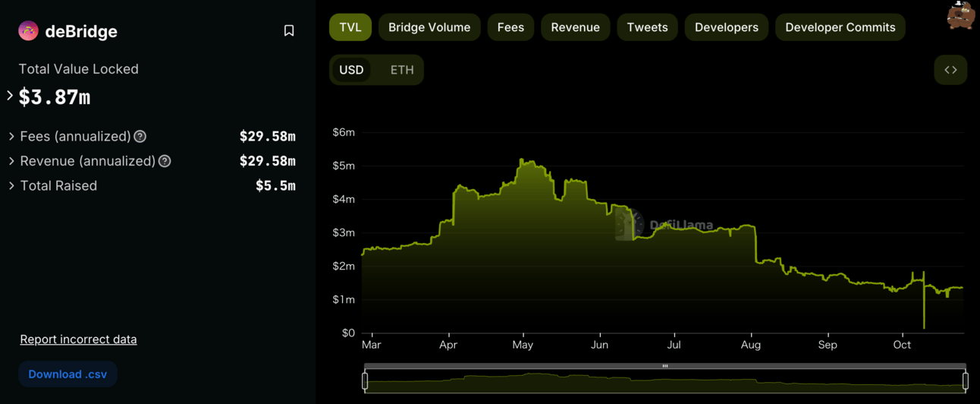This screenshot has width=980, height=404.
Task: Click the Total Value Locked label
Action: click(78, 69)
